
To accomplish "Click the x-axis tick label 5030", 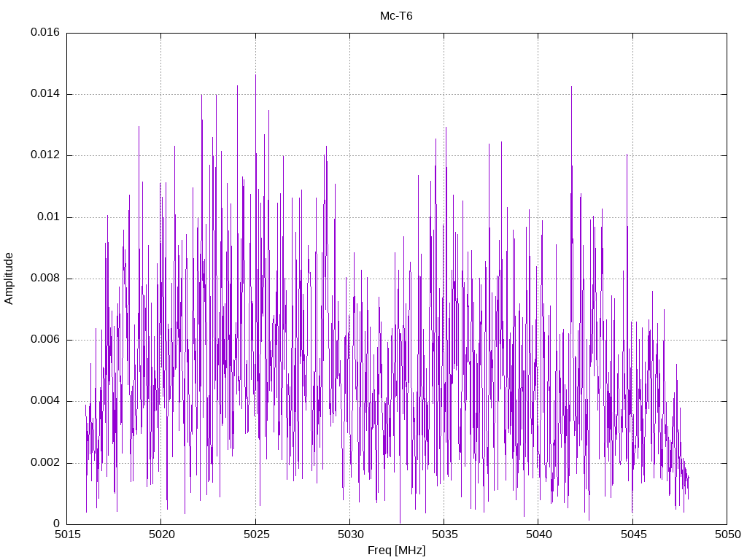I will tap(350, 534).
